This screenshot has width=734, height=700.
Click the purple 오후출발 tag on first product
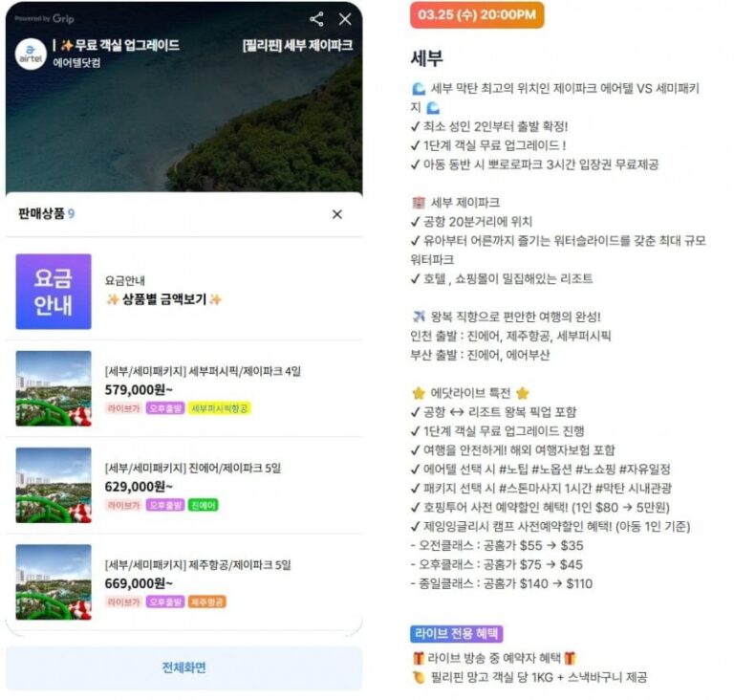[165, 408]
